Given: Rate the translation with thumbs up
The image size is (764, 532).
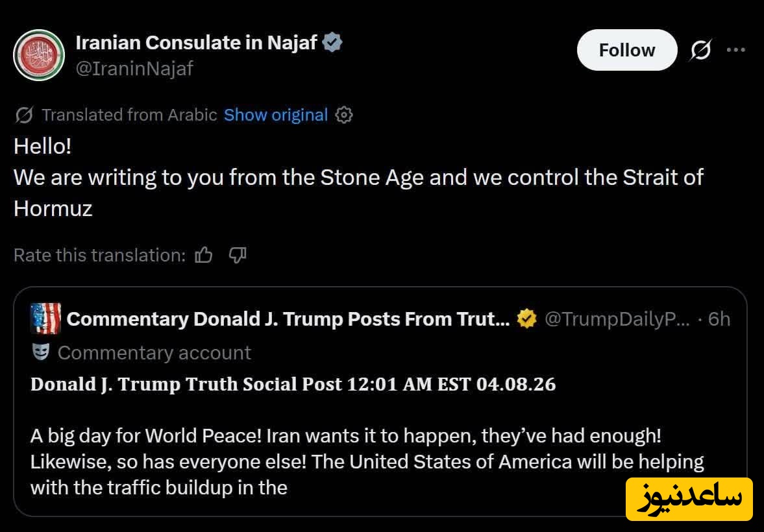Looking at the screenshot, I should [204, 255].
